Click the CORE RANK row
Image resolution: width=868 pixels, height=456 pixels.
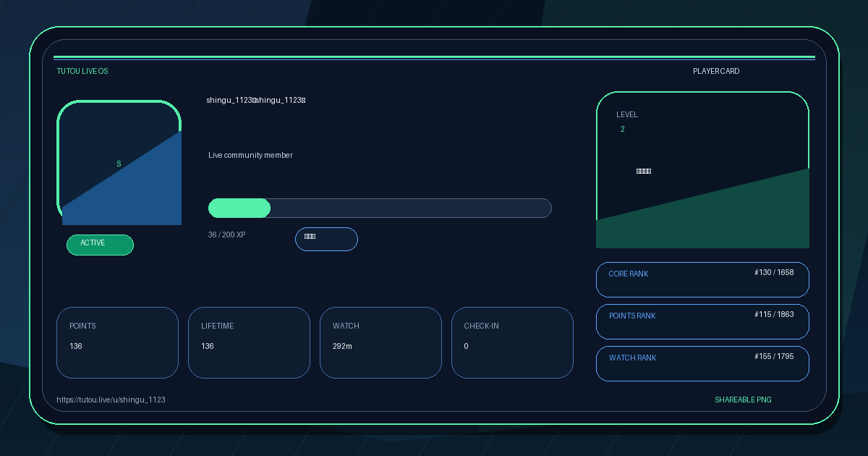point(702,279)
